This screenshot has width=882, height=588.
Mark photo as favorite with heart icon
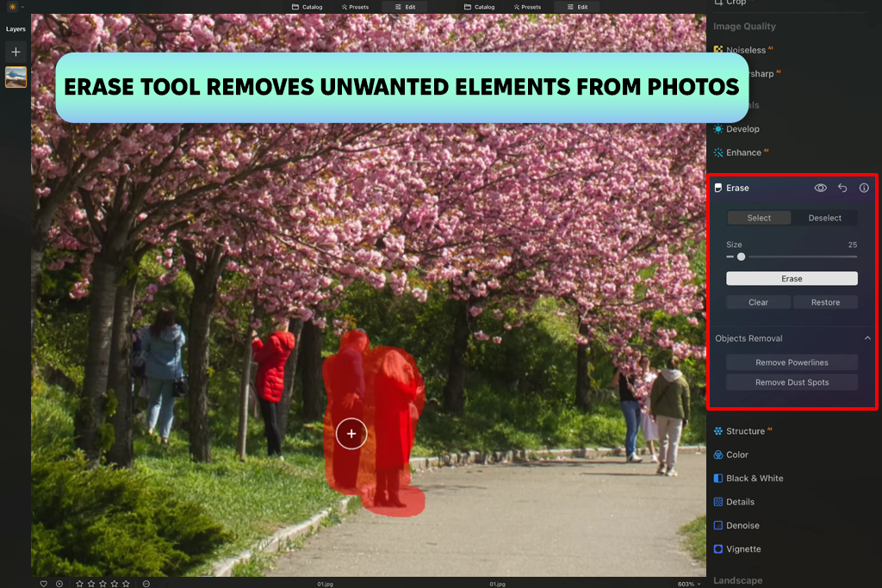coord(43,584)
